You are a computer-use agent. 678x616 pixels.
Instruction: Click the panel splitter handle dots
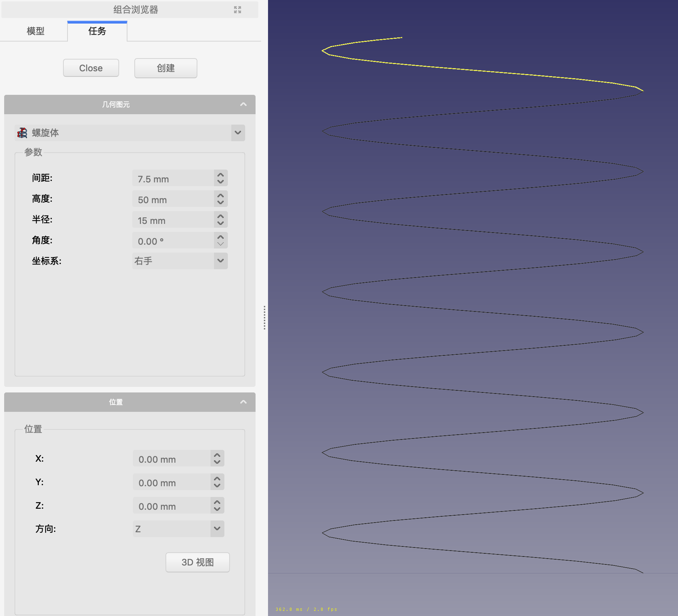pos(265,317)
